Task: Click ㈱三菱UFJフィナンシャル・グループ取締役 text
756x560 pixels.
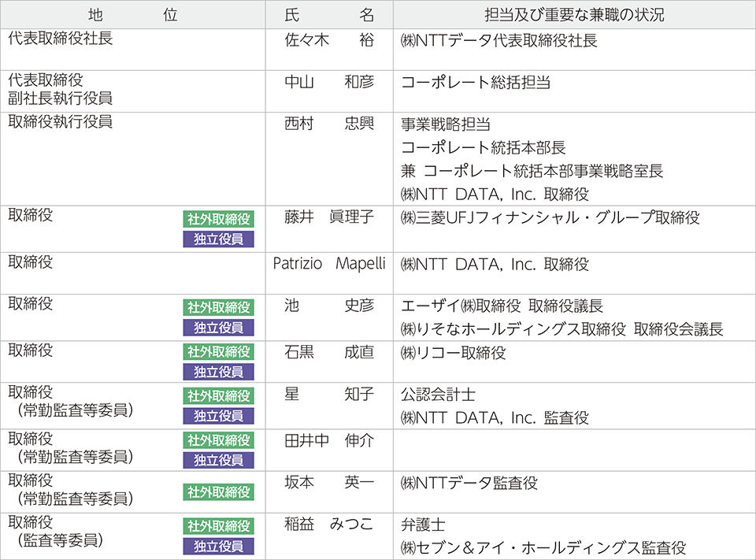Action: [x=550, y=217]
